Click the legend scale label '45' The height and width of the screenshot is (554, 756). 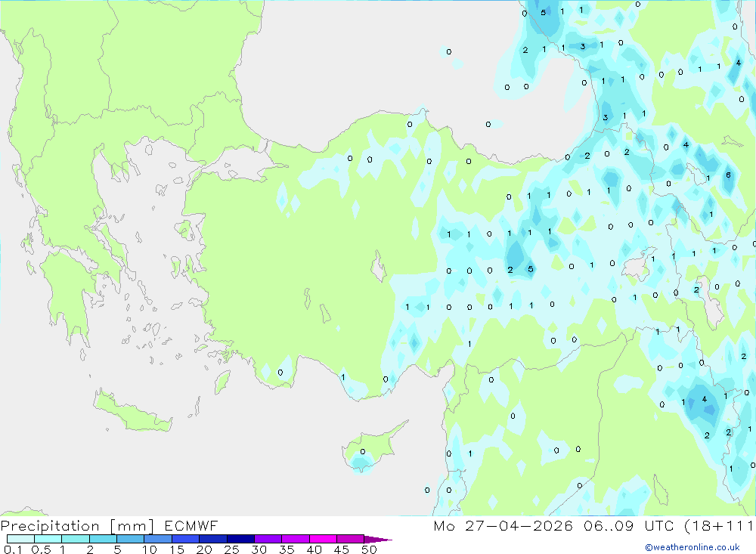(x=342, y=549)
